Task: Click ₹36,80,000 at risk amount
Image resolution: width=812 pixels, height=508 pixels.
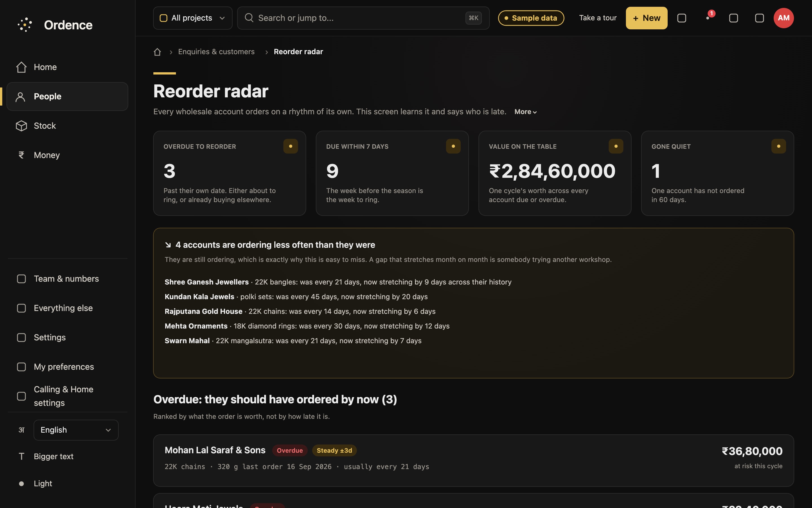Action: pyautogui.click(x=752, y=451)
